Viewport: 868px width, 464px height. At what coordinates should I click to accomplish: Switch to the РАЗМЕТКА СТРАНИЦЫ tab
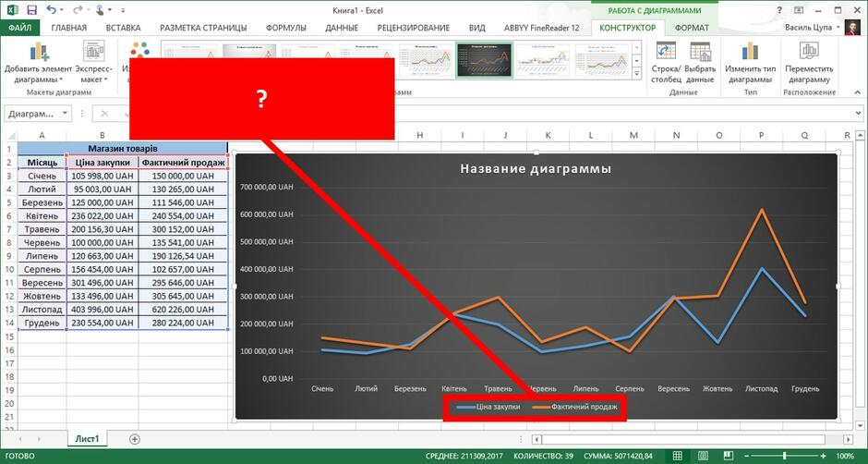(x=203, y=27)
